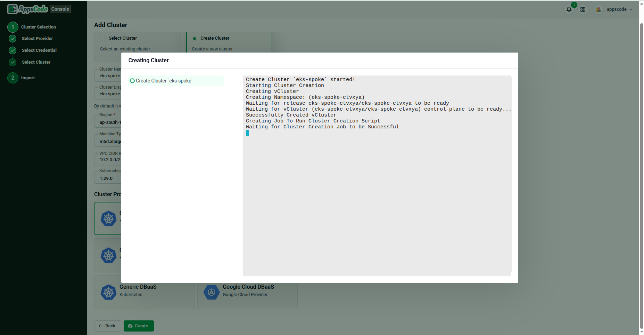Expand the appscode account dropdown chevron
This screenshot has width=644, height=335.
pyautogui.click(x=631, y=10)
